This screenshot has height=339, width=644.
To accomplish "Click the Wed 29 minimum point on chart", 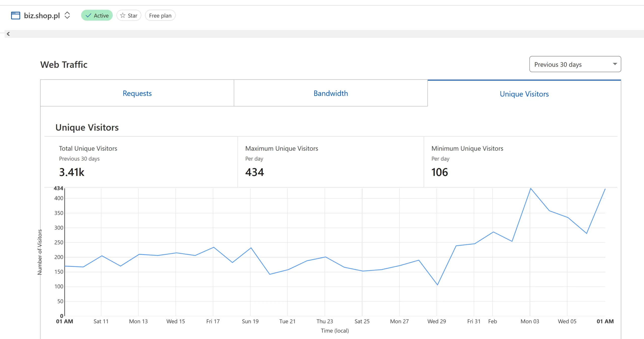I will coord(437,285).
